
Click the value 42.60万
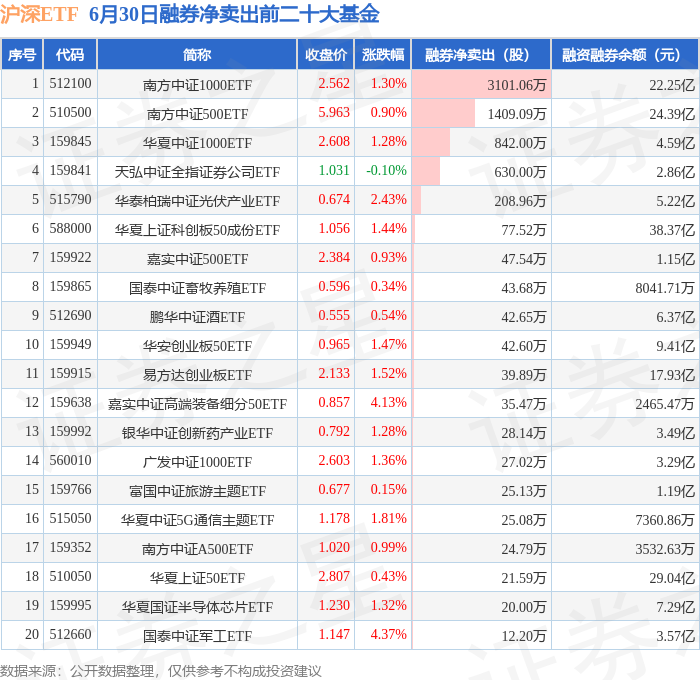523,346
